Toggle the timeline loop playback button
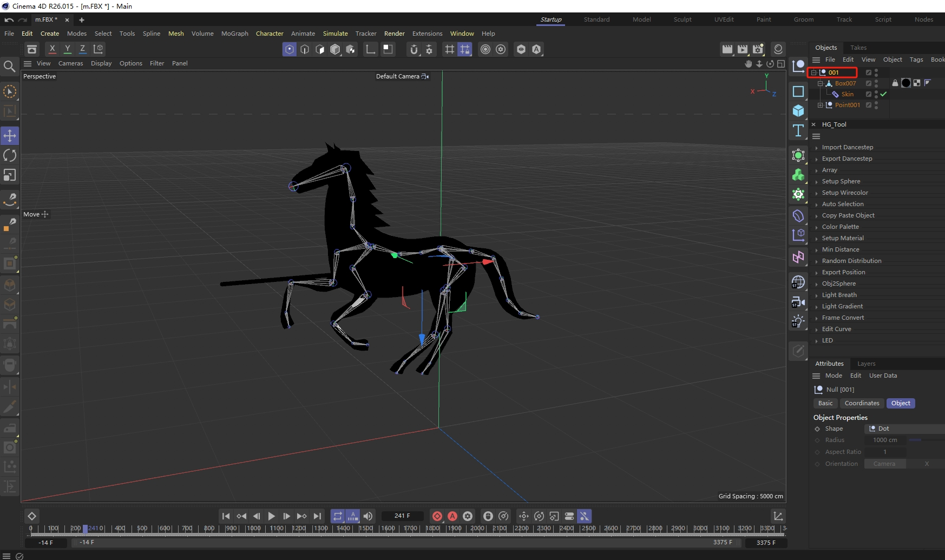Viewport: 945px width, 560px height. (338, 516)
